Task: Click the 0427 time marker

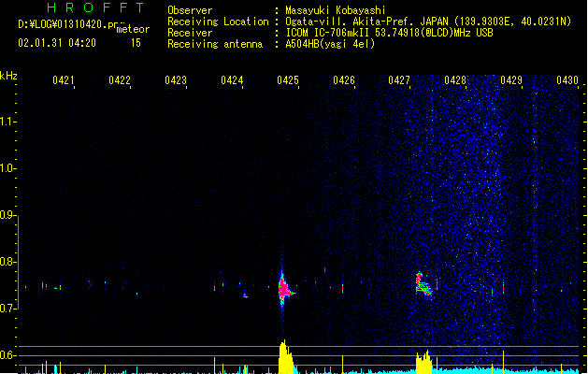Action: (x=399, y=79)
